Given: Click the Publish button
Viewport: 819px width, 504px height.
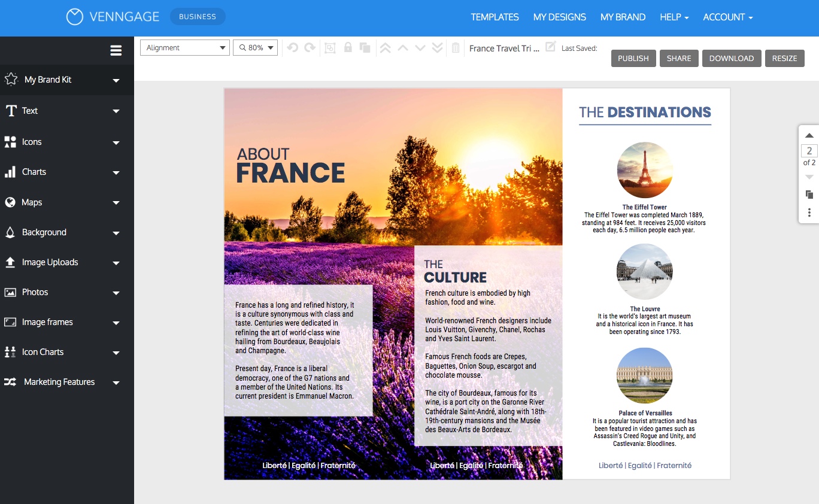Looking at the screenshot, I should coord(633,58).
